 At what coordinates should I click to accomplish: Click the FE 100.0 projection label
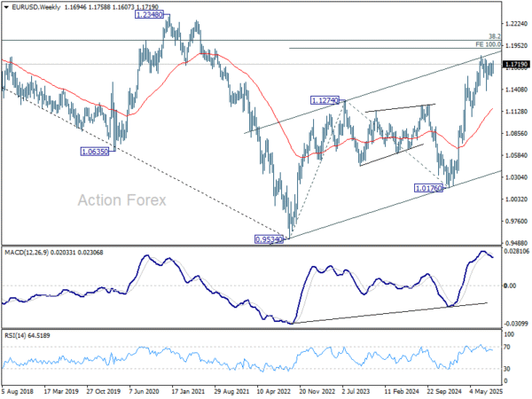pos(488,44)
